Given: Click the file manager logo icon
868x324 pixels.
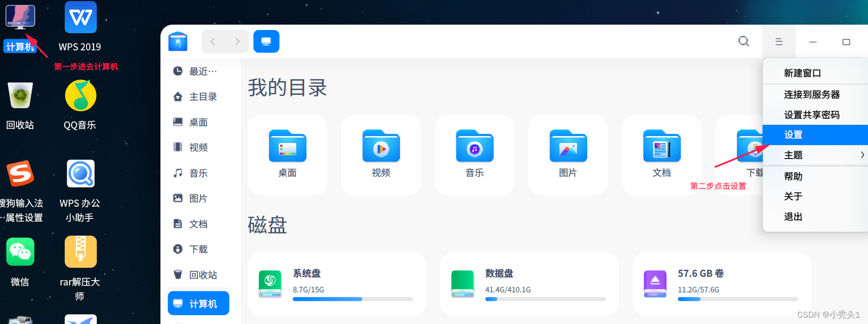Looking at the screenshot, I should tap(178, 42).
